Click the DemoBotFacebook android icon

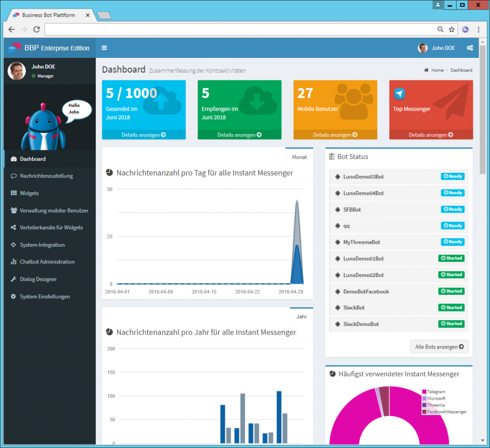tap(337, 291)
